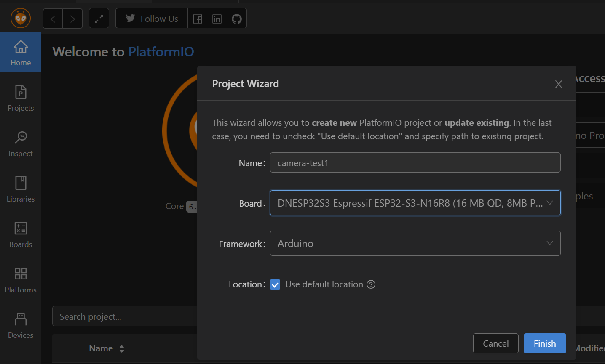Go back with left arrow button
The image size is (605, 364).
pos(53,19)
